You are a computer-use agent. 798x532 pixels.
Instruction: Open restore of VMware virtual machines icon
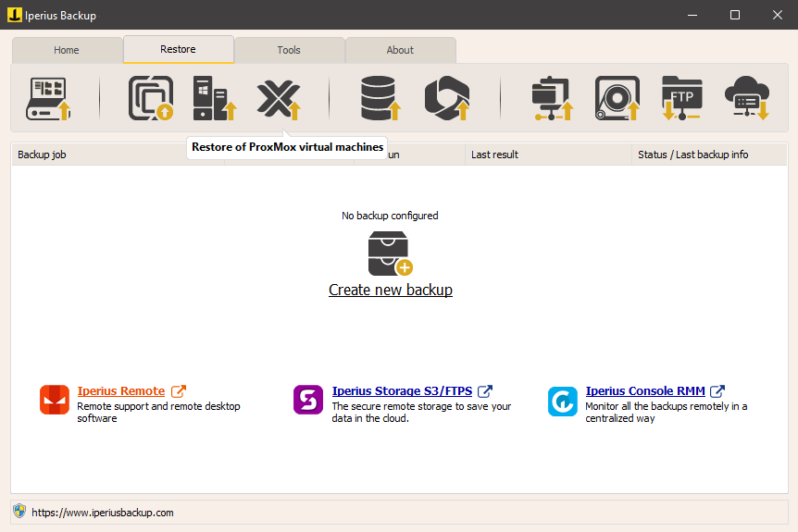(x=151, y=98)
